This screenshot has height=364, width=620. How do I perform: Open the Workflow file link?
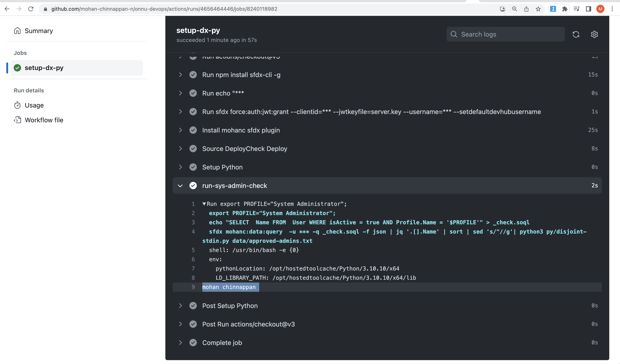coord(44,120)
